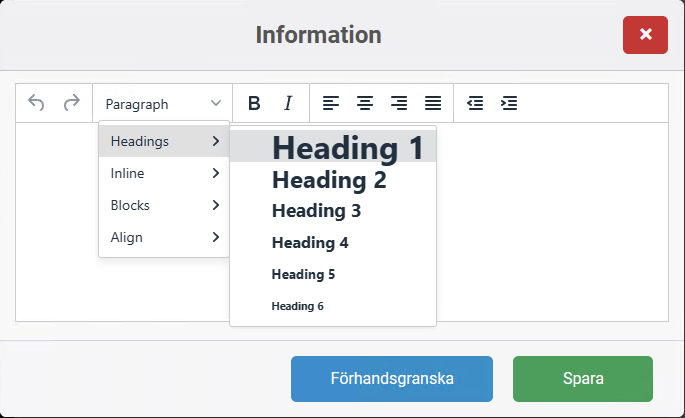Apply Heading 6 format
Viewport: 685px width, 418px height.
coord(298,306)
